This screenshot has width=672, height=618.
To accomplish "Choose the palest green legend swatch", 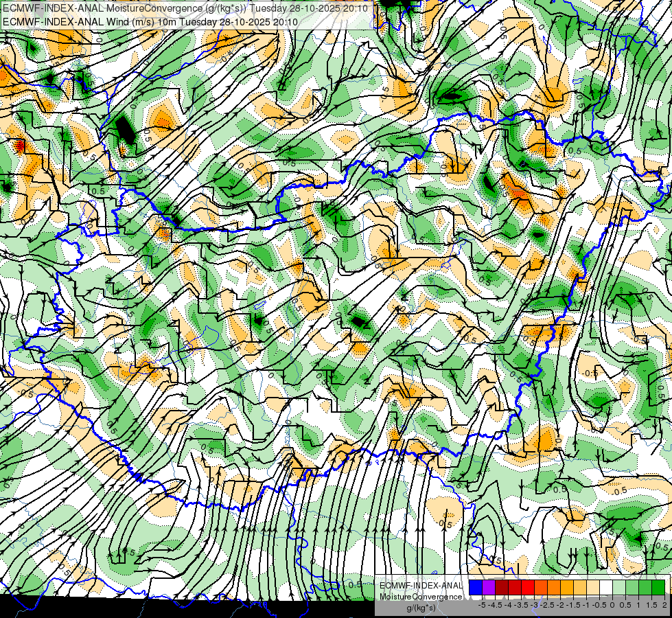I will 619,588.
